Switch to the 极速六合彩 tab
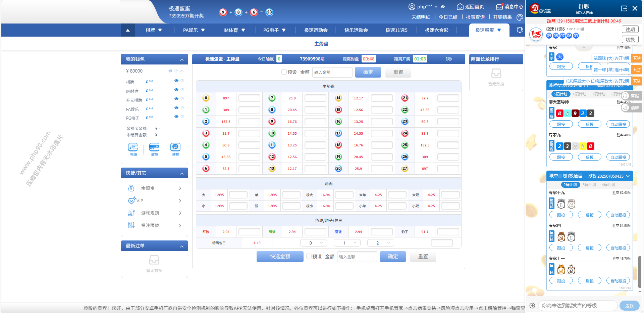 tap(436, 30)
